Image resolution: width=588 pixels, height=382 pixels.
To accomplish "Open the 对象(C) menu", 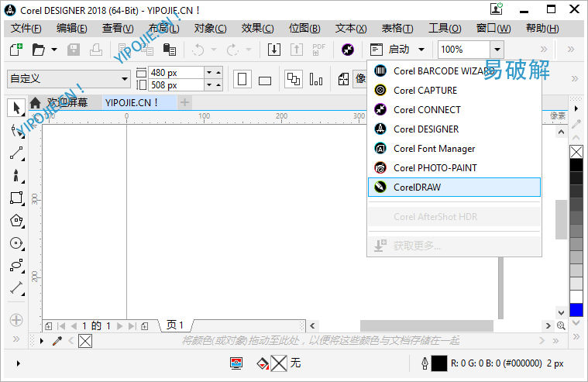I will coord(211,29).
